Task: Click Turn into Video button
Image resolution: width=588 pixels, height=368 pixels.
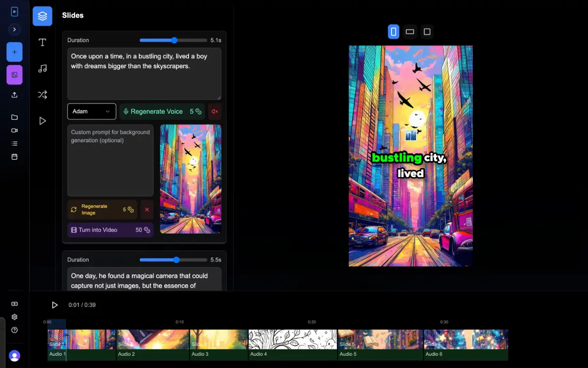Action: [x=110, y=230]
